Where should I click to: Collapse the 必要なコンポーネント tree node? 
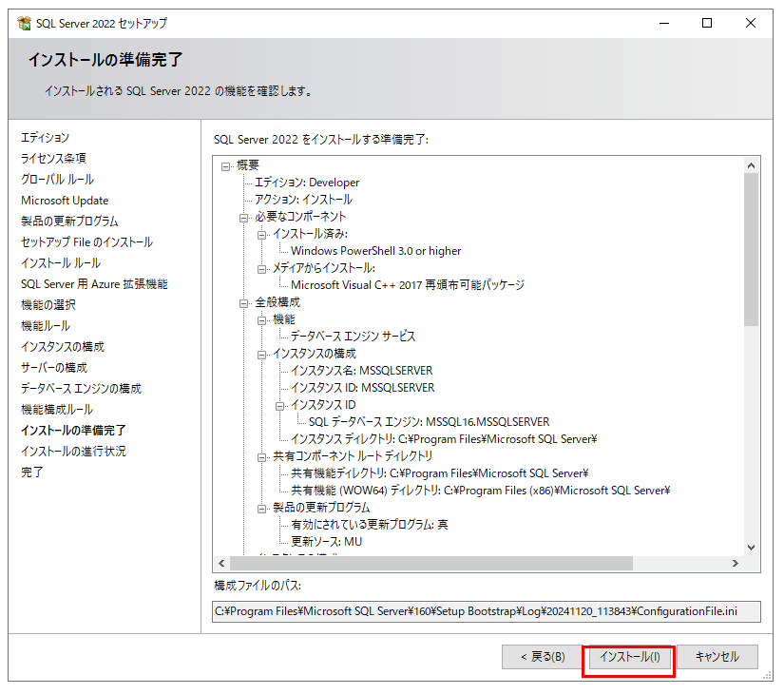244,217
